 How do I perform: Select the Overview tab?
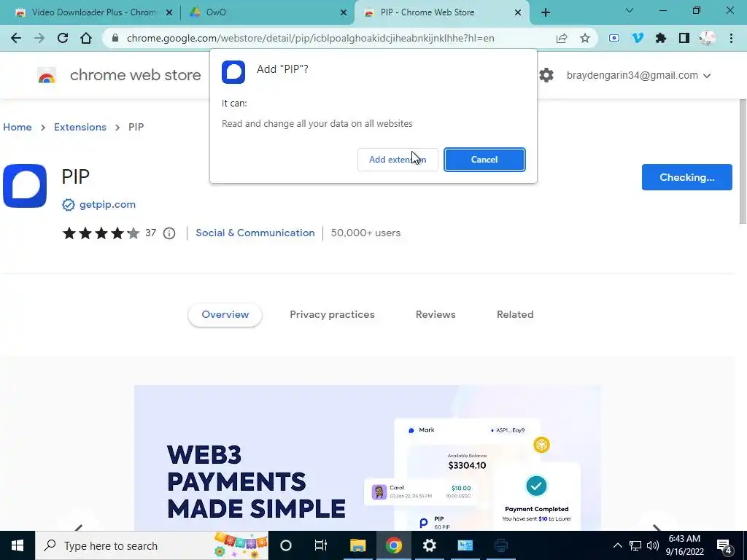[x=225, y=315]
